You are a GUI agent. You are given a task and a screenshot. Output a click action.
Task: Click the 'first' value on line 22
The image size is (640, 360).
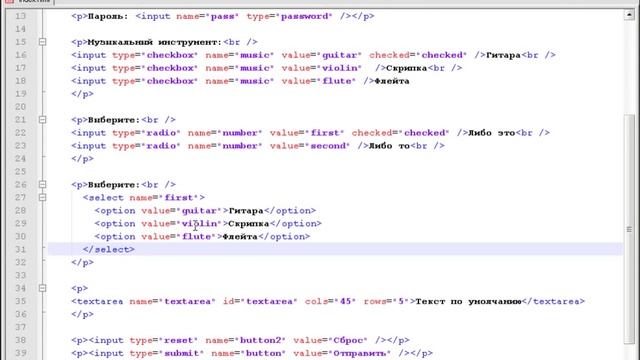pos(325,133)
